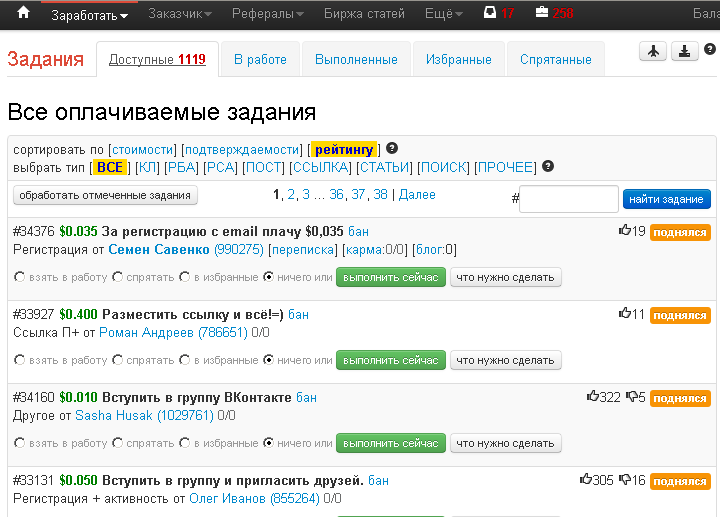The height and width of the screenshot is (517, 720).
Task: Open help icon beside the tabs
Action: [710, 49]
